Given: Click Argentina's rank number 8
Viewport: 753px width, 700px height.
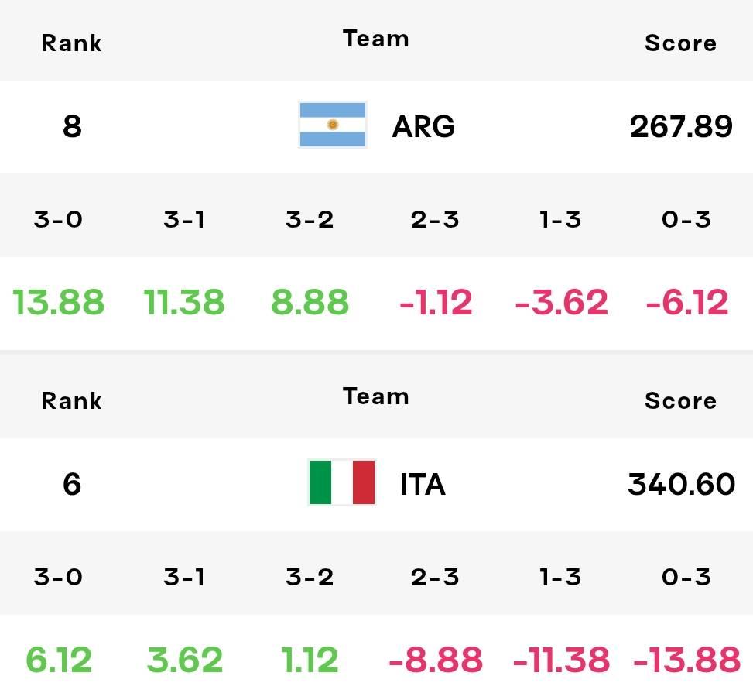Looking at the screenshot, I should (72, 126).
